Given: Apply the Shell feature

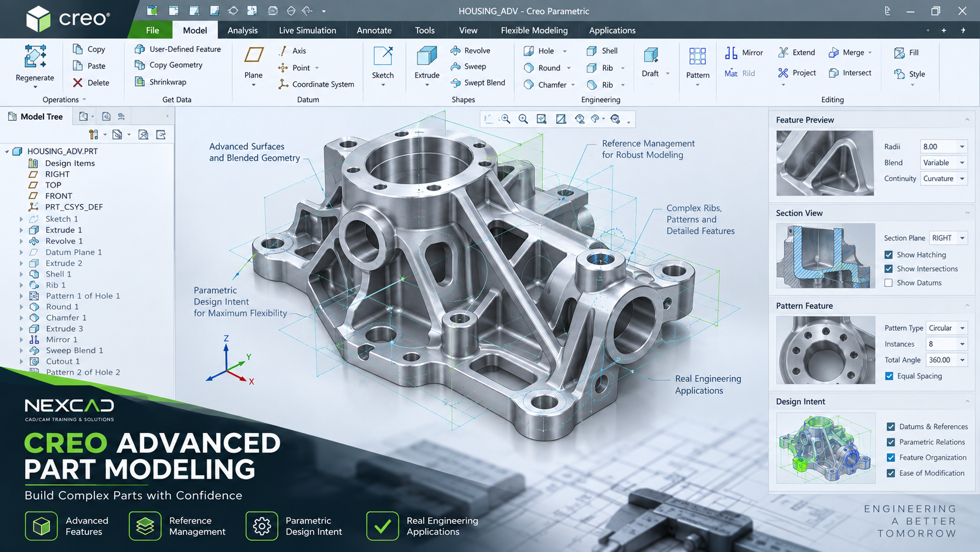Looking at the screenshot, I should (602, 51).
